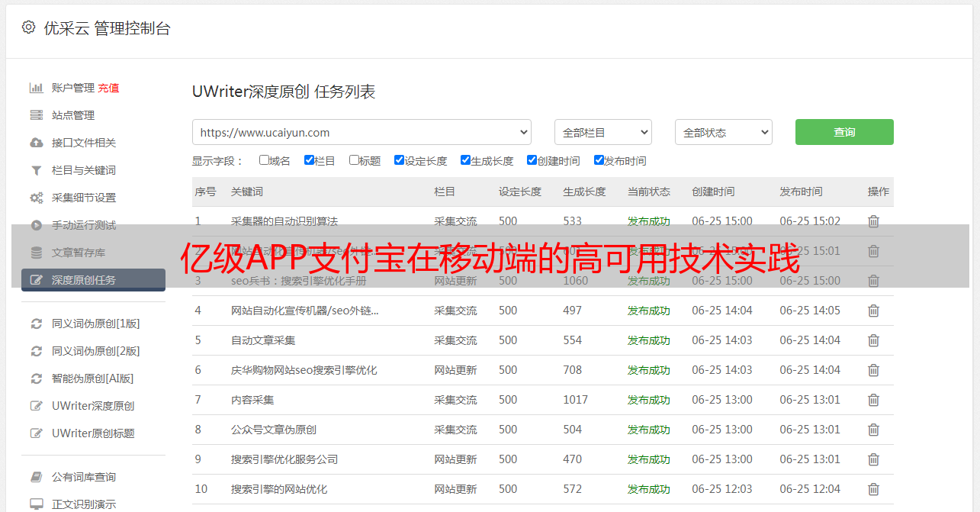This screenshot has height=512, width=980.
Task: Click the server icon beside 站点管理
Action: point(36,115)
